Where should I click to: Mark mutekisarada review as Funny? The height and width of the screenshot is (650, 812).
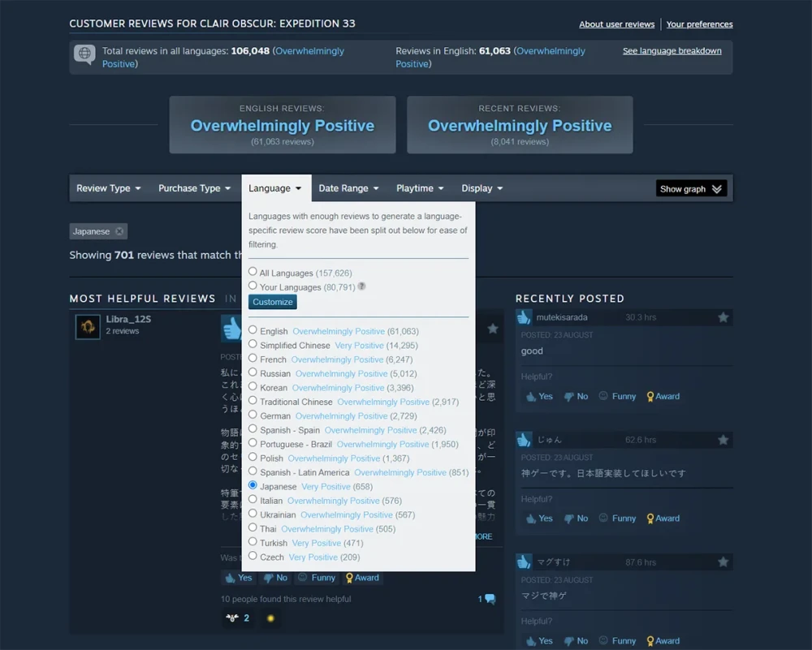[x=617, y=397]
